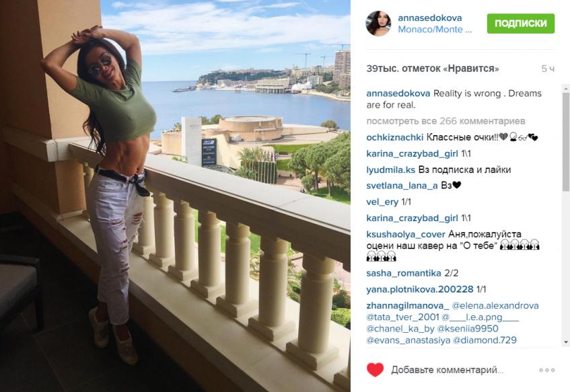Click the @diamond.729 mention

(x=485, y=340)
